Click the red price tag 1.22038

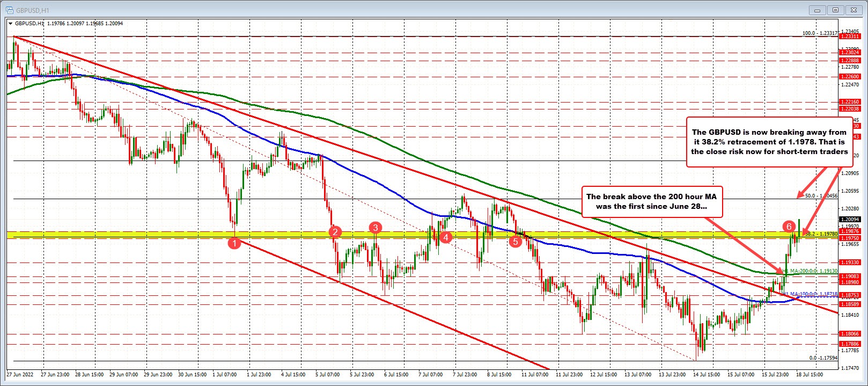pyautogui.click(x=850, y=108)
